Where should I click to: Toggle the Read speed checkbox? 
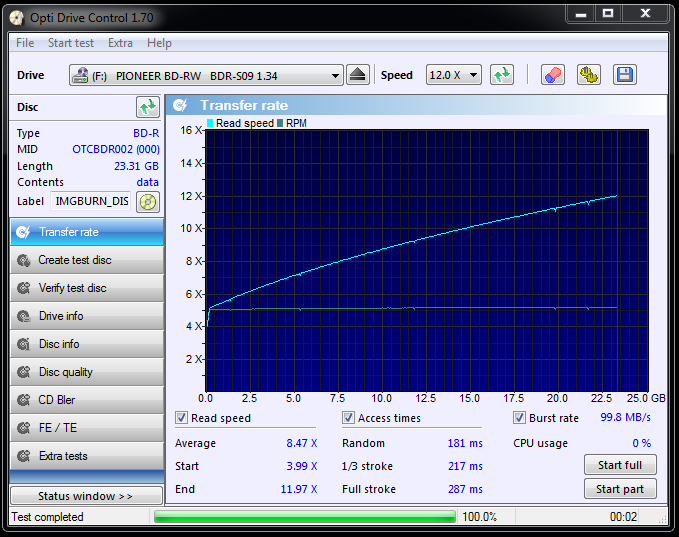pyautogui.click(x=181, y=418)
